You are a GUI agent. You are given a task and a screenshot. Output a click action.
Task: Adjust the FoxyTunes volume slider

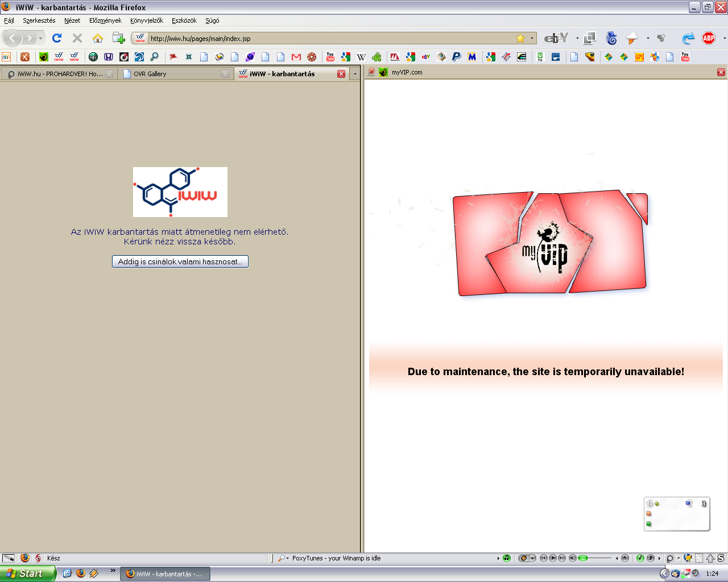(x=595, y=558)
